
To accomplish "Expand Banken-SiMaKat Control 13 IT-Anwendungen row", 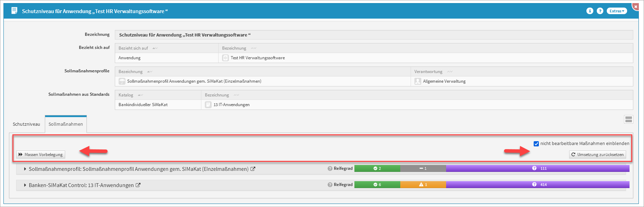I will pos(25,185).
